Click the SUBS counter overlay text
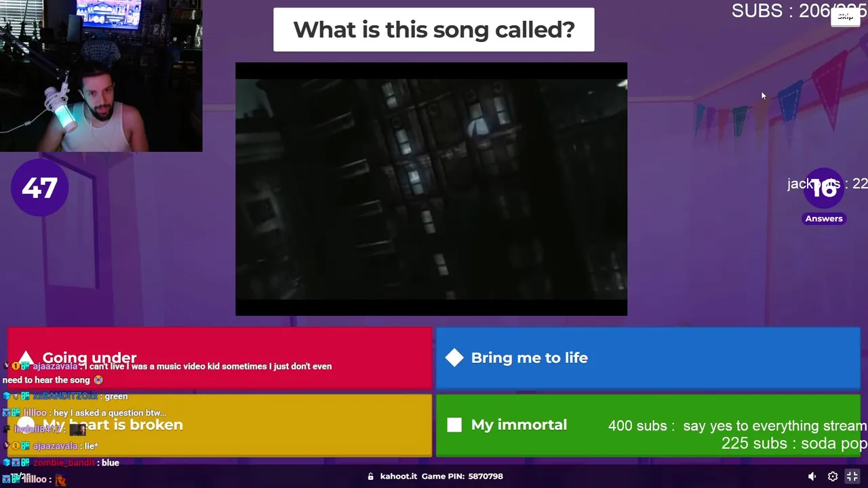868x488 pixels. tap(800, 11)
